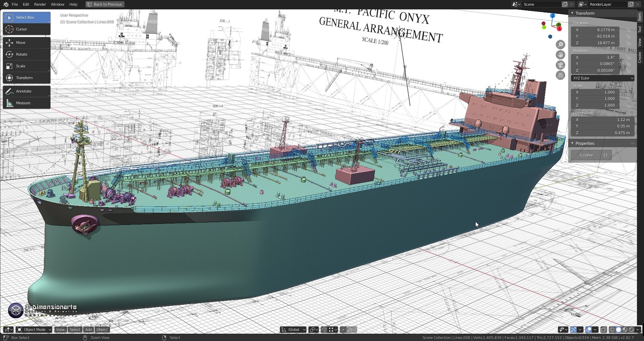Select material preview shading mode
The height and width of the screenshot is (341, 644).
tap(625, 329)
